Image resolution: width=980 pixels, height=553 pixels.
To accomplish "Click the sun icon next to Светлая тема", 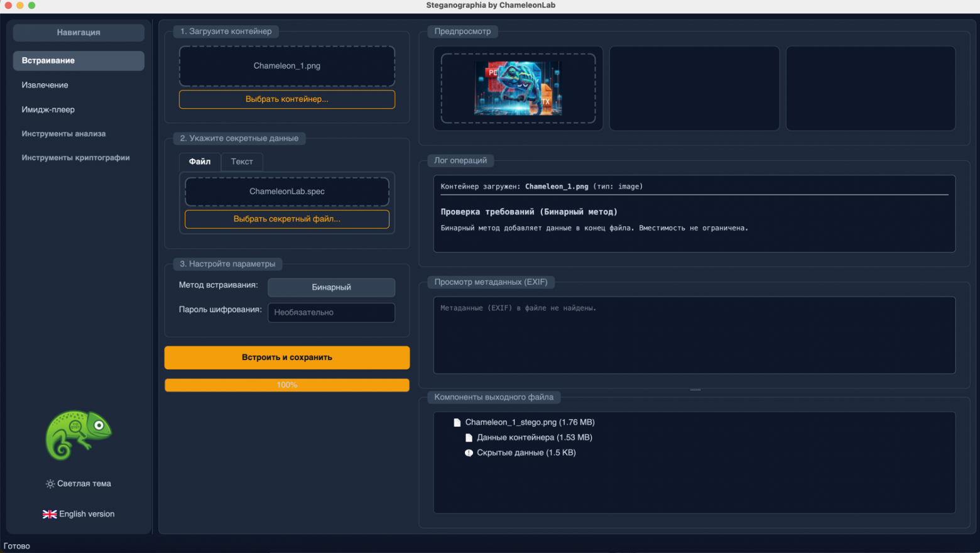I will (50, 483).
